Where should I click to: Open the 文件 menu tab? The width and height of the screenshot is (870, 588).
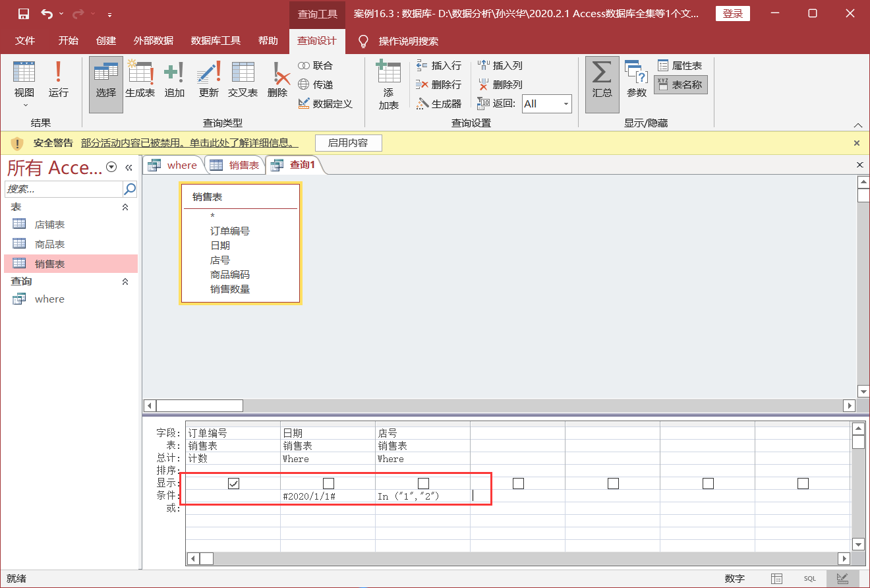(x=25, y=41)
